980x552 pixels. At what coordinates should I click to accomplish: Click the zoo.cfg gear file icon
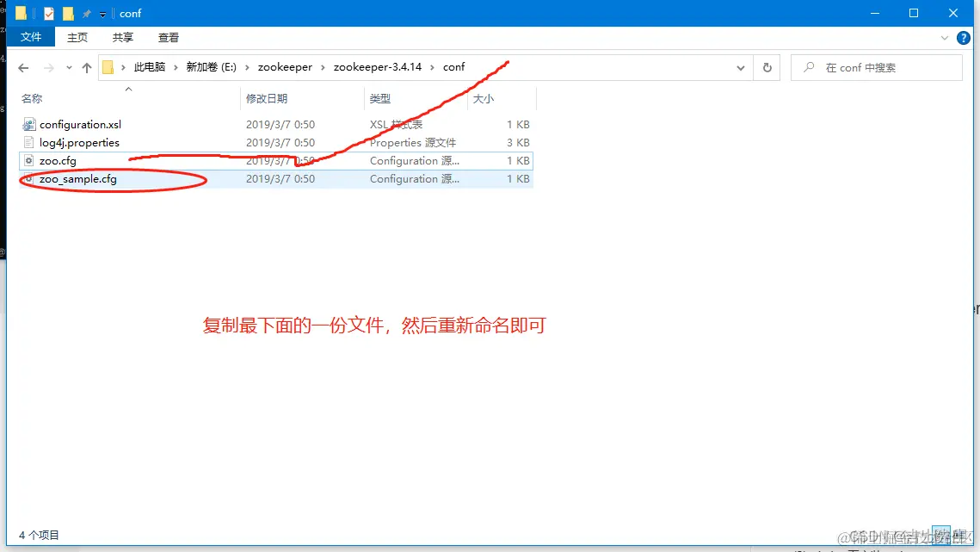click(x=28, y=161)
